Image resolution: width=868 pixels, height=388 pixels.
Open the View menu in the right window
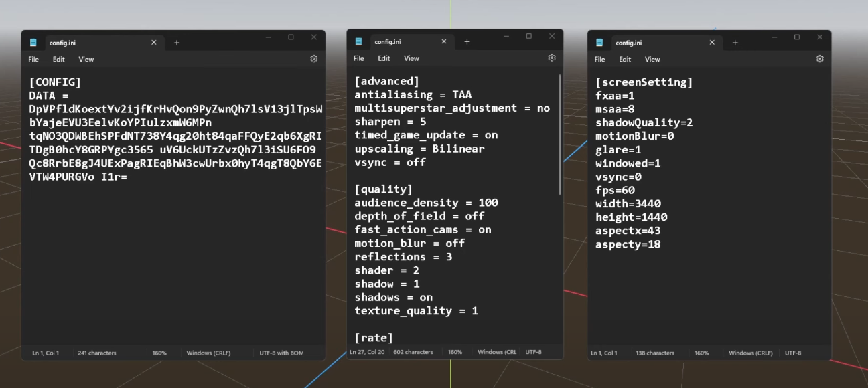pyautogui.click(x=652, y=59)
